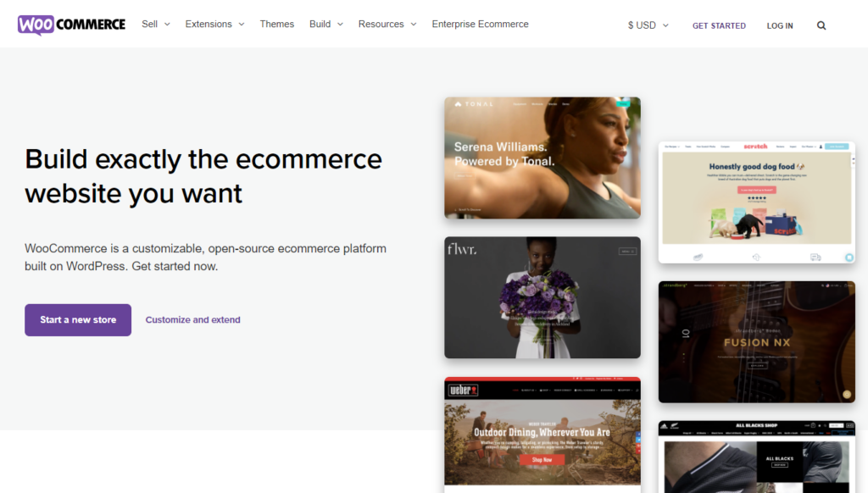The width and height of the screenshot is (868, 493).
Task: Open the All Blacks Shop showcase thumbnail
Action: coord(757,457)
